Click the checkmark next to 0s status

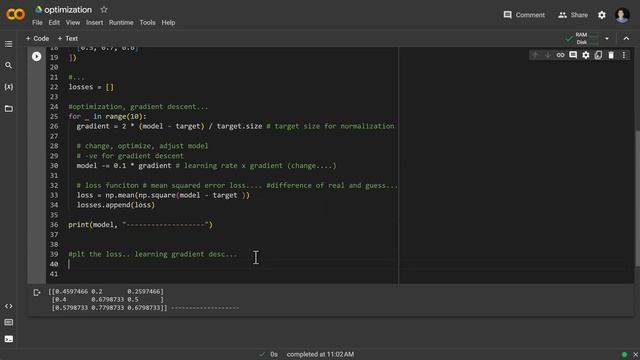262,354
